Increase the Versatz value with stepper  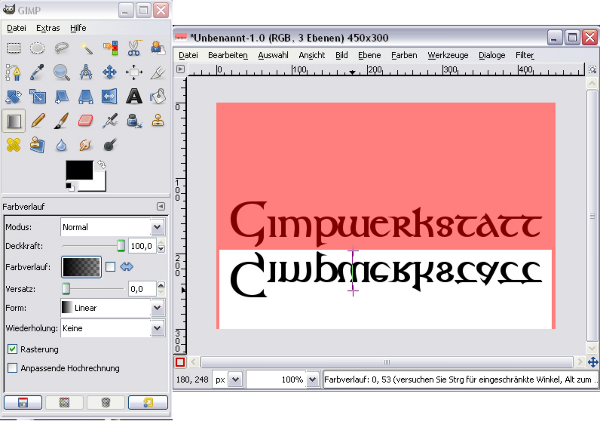coord(161,285)
